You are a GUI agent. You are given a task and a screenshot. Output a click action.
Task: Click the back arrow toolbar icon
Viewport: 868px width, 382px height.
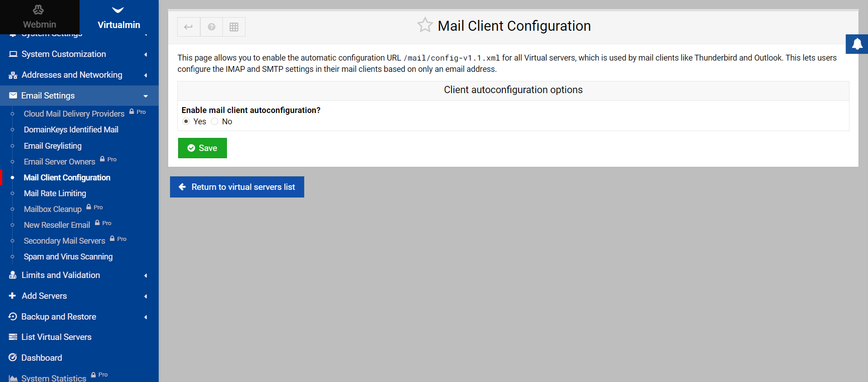tap(189, 27)
